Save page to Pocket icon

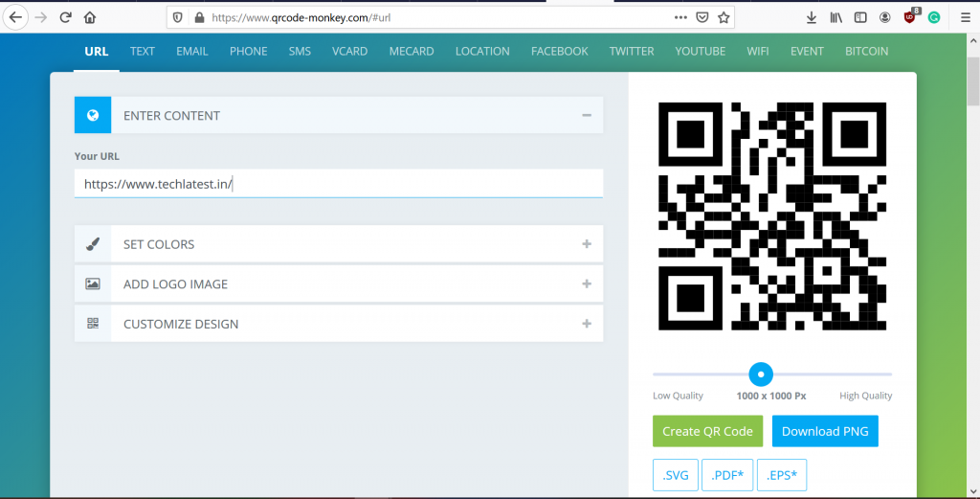coord(702,17)
